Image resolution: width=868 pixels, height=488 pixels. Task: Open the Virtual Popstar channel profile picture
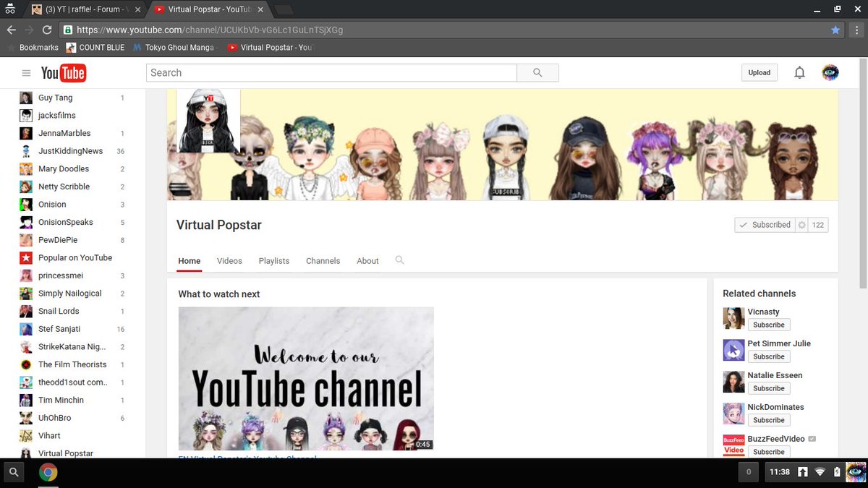point(209,121)
